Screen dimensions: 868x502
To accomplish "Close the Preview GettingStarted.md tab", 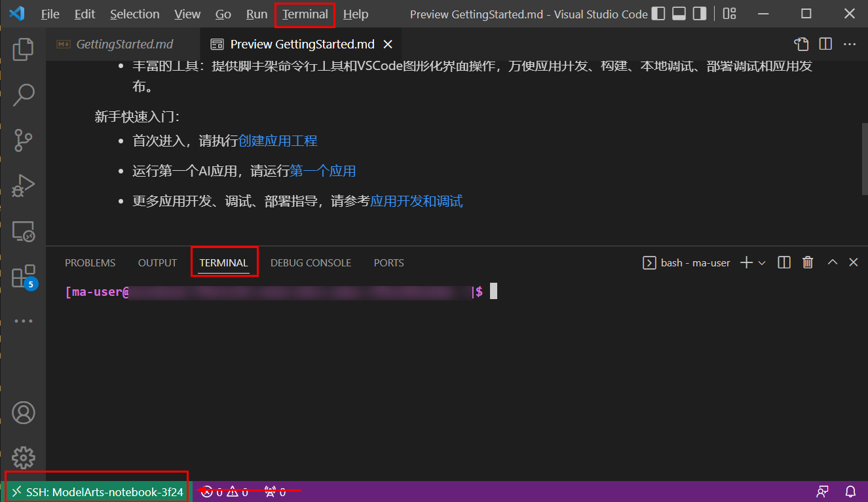I will tap(388, 45).
